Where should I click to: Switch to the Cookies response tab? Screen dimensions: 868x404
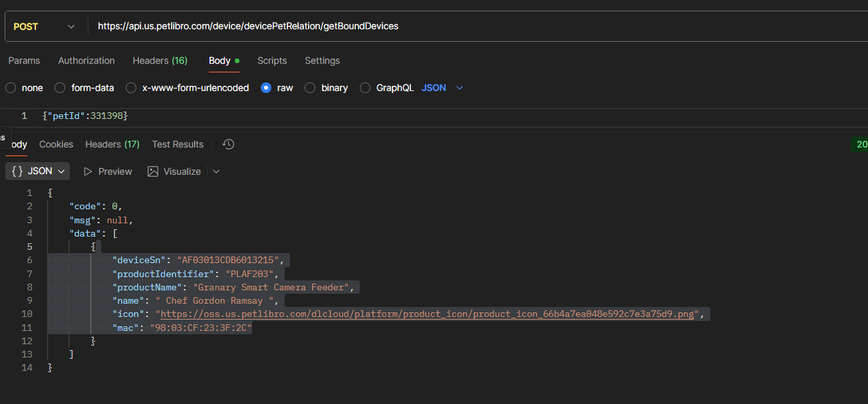pyautogui.click(x=56, y=144)
